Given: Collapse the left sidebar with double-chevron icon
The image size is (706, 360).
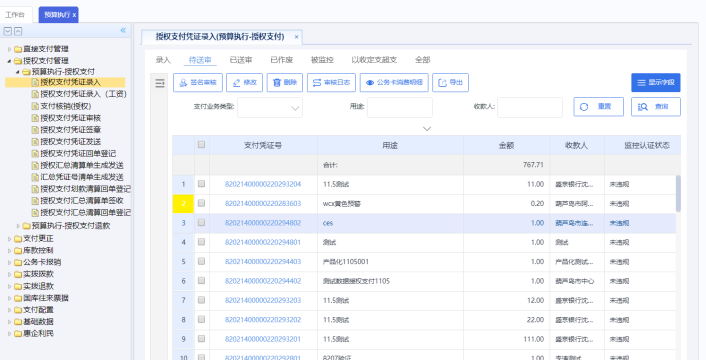Looking at the screenshot, I should (123, 30).
